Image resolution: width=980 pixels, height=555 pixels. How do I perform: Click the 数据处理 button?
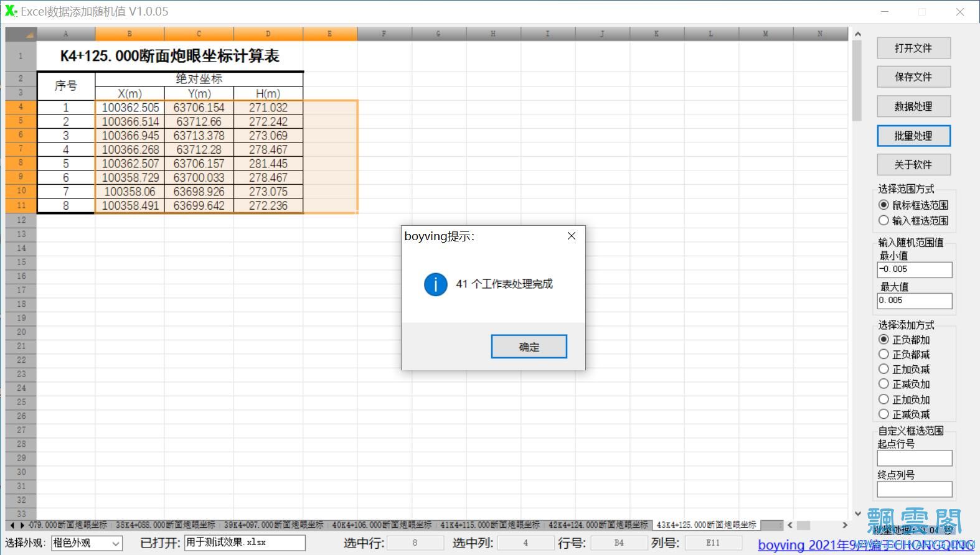coord(913,106)
